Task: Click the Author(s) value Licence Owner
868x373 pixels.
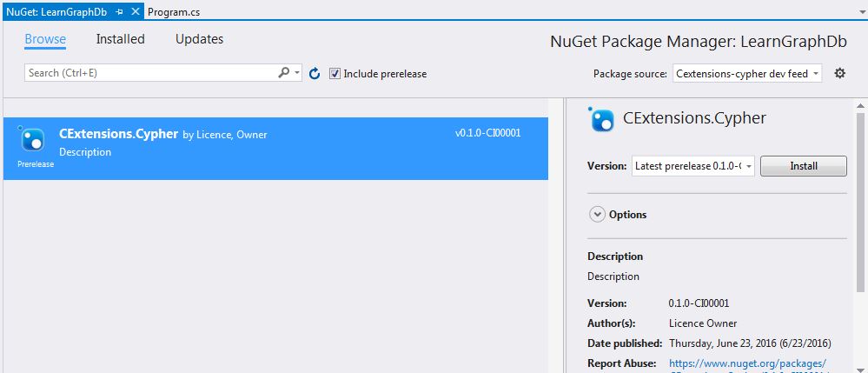Action: pos(703,323)
